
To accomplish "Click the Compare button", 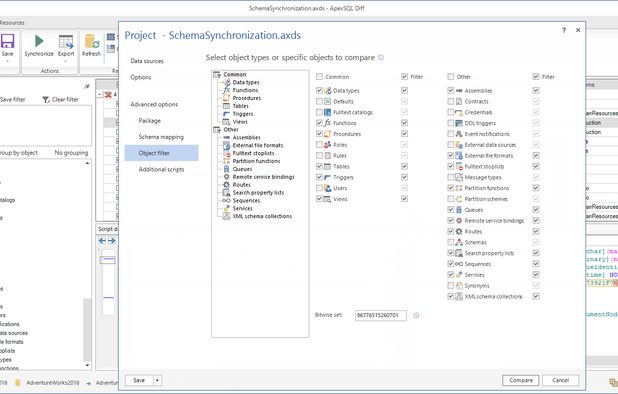I will coord(521,380).
